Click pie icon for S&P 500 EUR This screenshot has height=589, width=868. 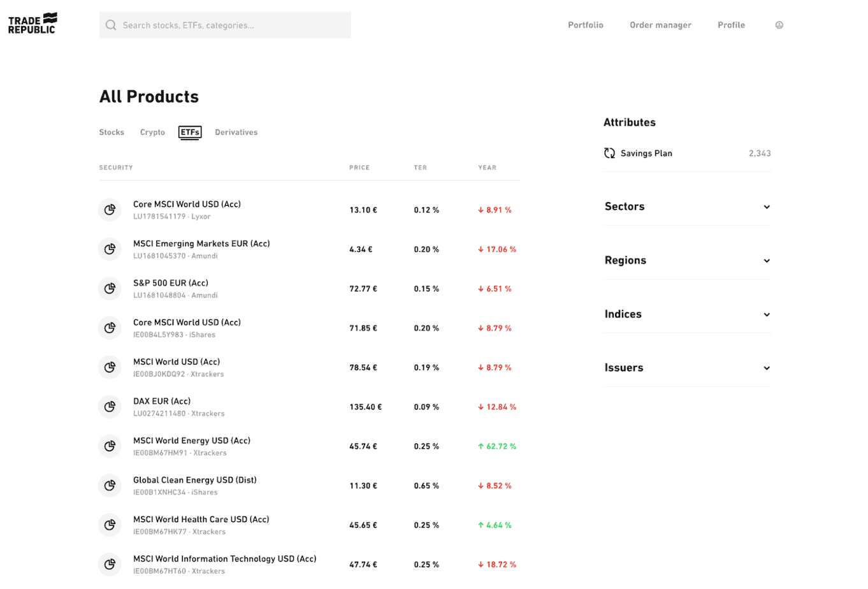click(x=110, y=289)
